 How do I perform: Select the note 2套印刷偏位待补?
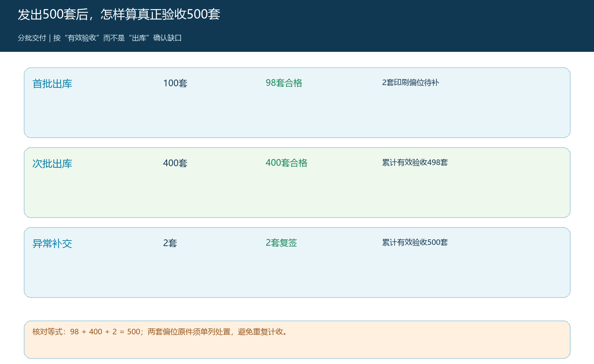pyautogui.click(x=411, y=82)
